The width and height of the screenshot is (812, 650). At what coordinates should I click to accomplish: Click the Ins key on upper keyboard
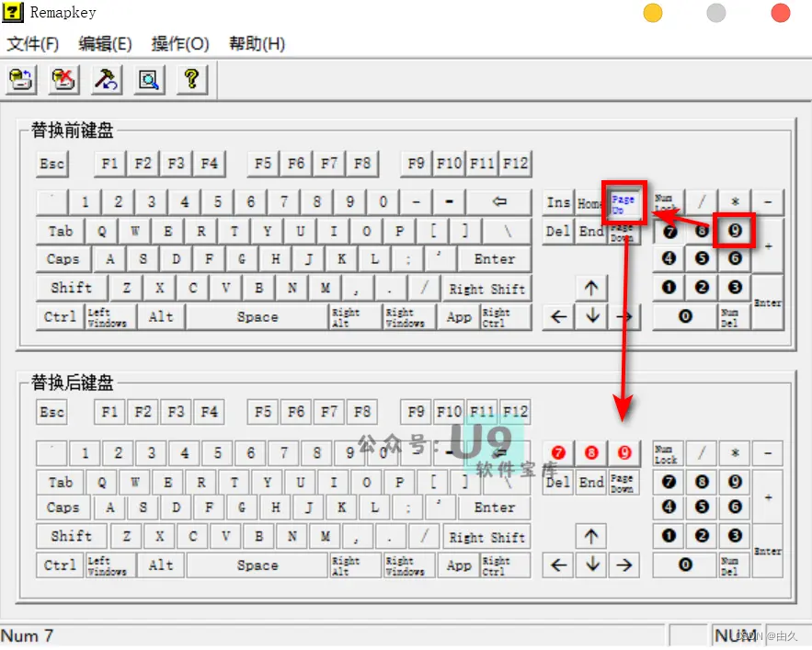click(558, 202)
